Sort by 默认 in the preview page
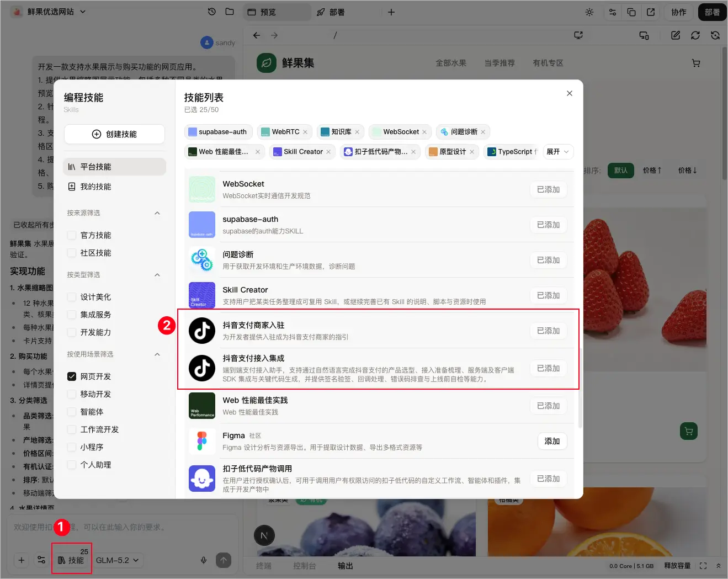The image size is (728, 579). [x=621, y=171]
